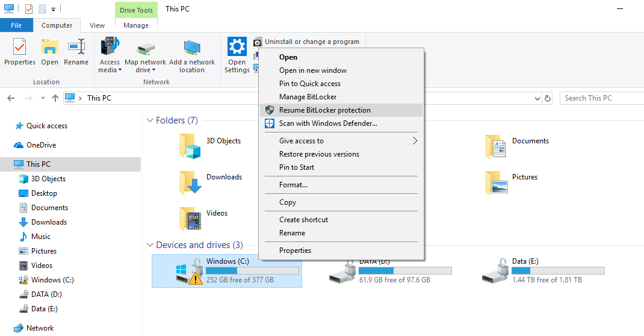Collapse the Folders (7) group
The height and width of the screenshot is (336, 644).
tap(150, 120)
